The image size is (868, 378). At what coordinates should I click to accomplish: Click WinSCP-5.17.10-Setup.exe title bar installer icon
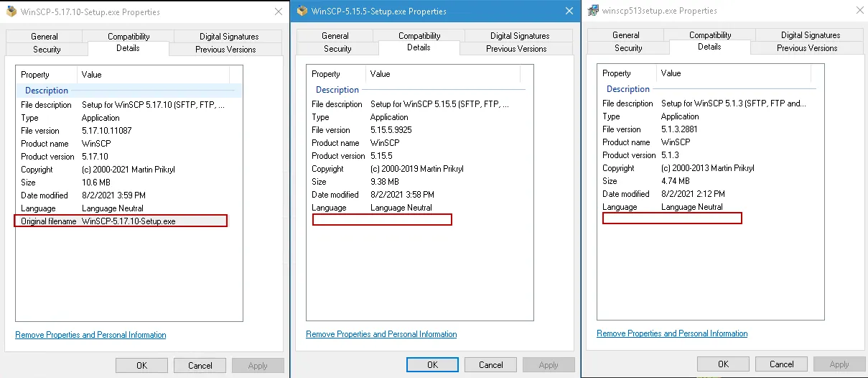click(x=11, y=11)
